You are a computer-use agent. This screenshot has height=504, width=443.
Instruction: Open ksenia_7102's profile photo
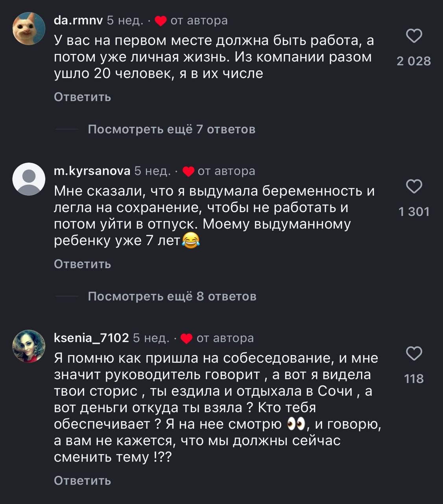(29, 346)
